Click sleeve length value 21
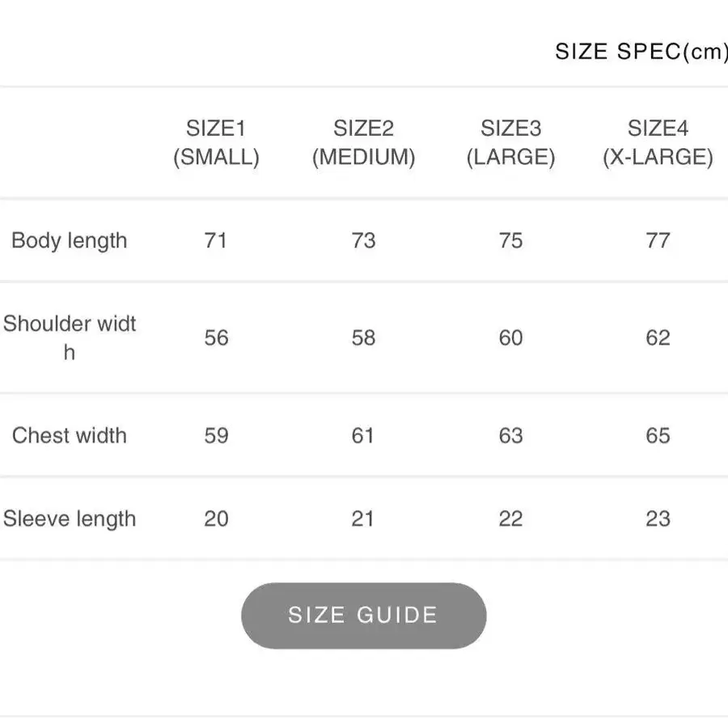Viewport: 728px width, 728px height. tap(362, 518)
